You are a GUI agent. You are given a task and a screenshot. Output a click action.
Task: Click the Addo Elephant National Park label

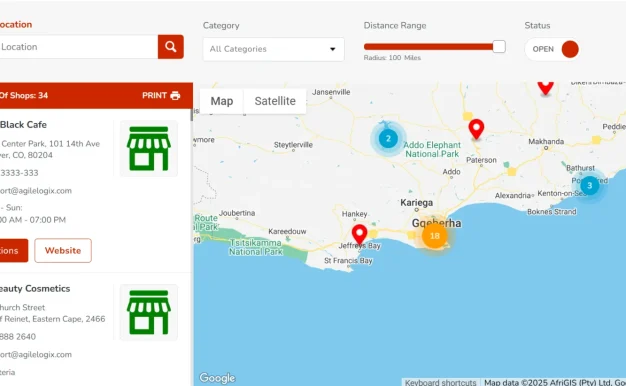432,149
